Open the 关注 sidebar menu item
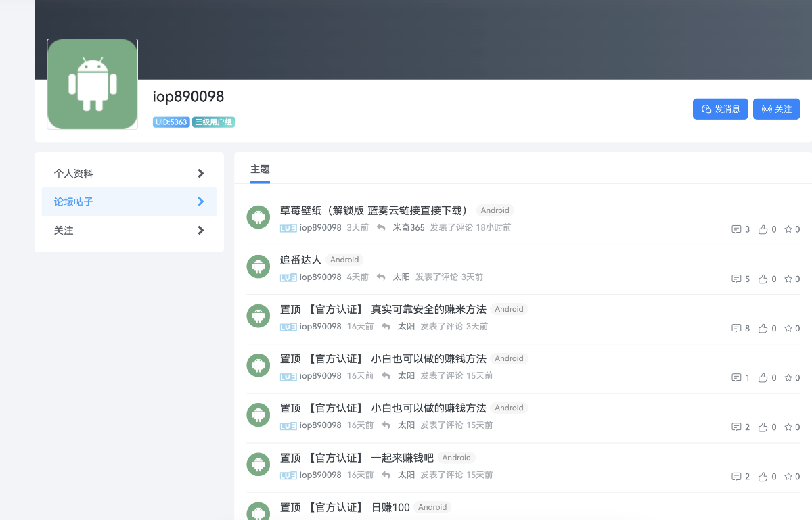Image resolution: width=812 pixels, height=520 pixels. (129, 230)
